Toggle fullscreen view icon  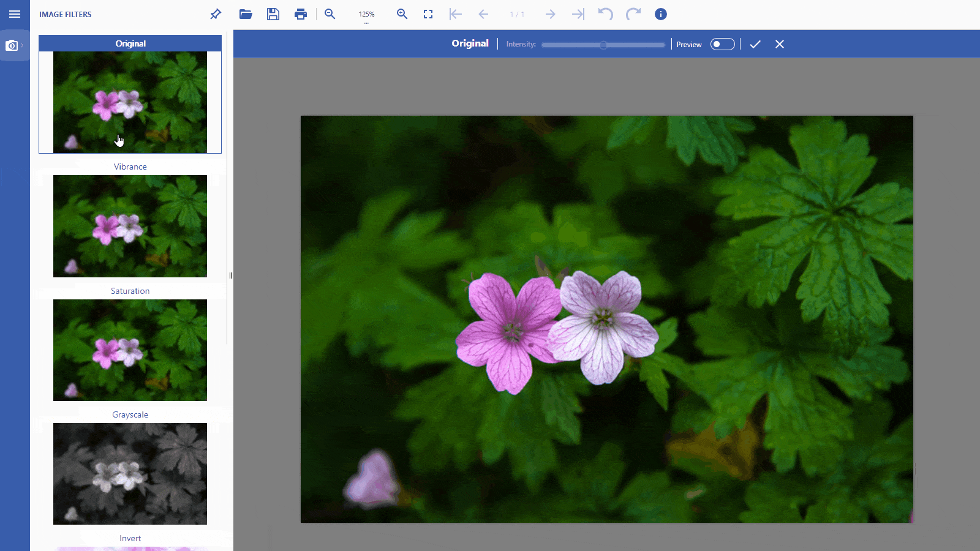pos(428,14)
